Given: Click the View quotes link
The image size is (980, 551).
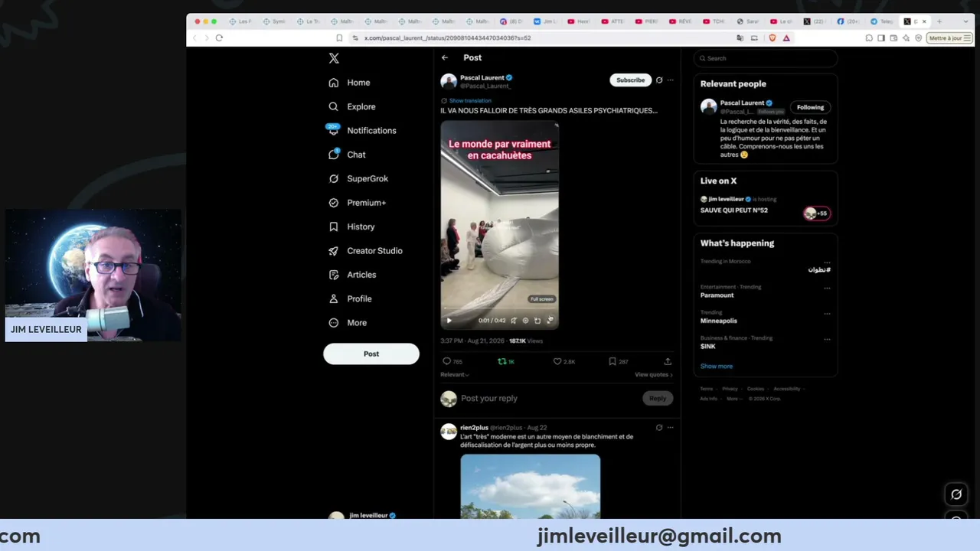Looking at the screenshot, I should pos(654,375).
